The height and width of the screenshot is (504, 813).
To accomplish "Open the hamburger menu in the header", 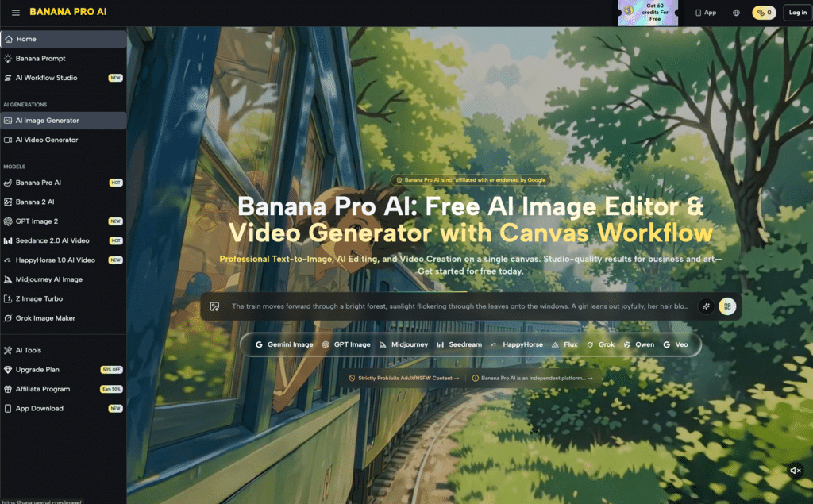I will (16, 13).
